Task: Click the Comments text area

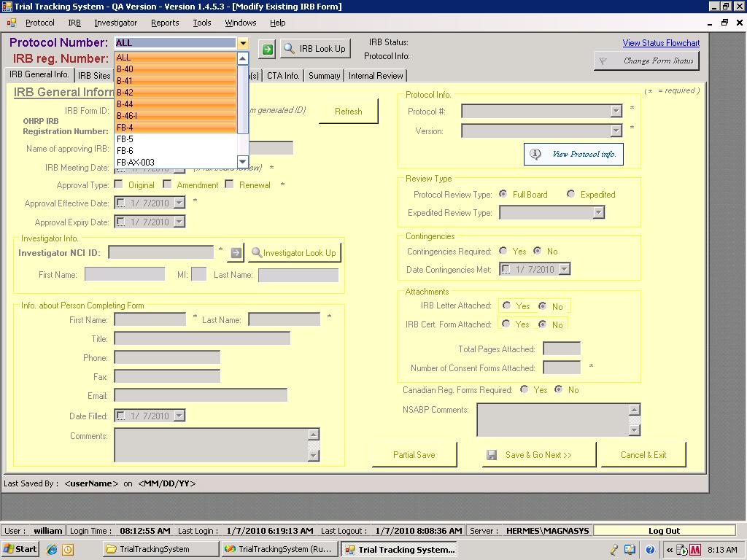Action: pos(212,445)
